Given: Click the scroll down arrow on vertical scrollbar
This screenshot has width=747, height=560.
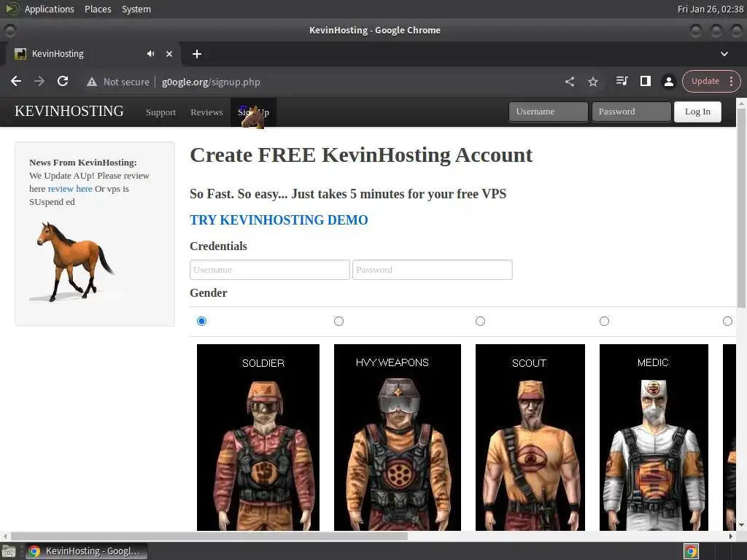Looking at the screenshot, I should 741,525.
